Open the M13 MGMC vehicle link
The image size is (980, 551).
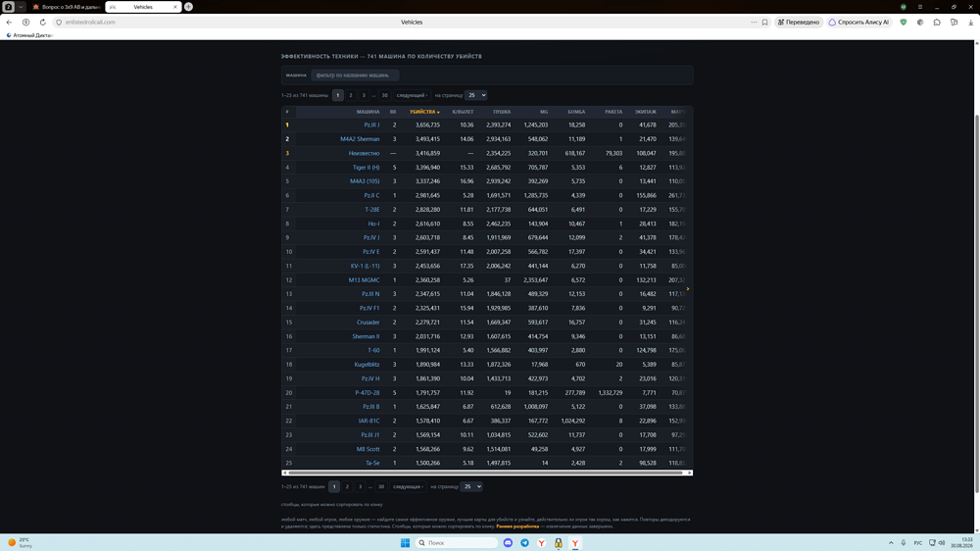[364, 280]
